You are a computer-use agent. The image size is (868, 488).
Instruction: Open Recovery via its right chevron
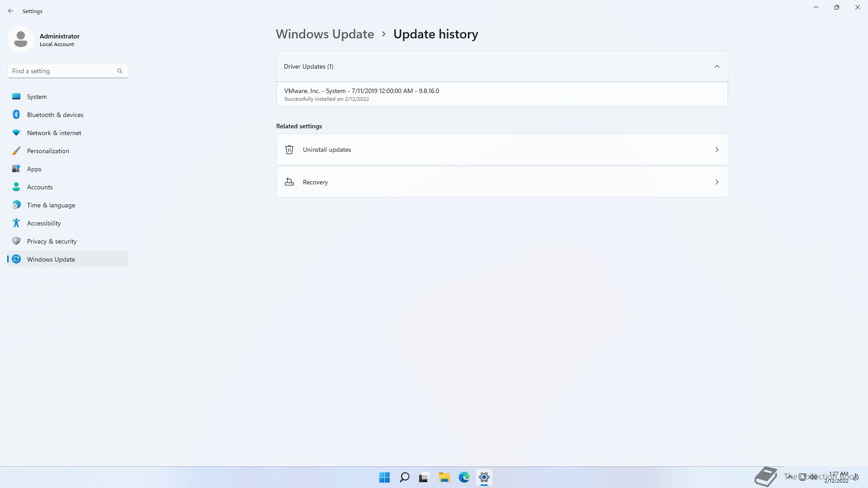[717, 182]
